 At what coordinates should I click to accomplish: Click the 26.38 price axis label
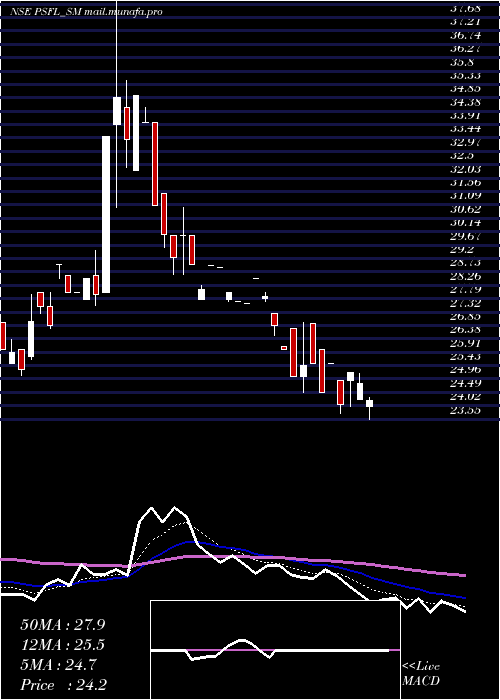click(466, 329)
